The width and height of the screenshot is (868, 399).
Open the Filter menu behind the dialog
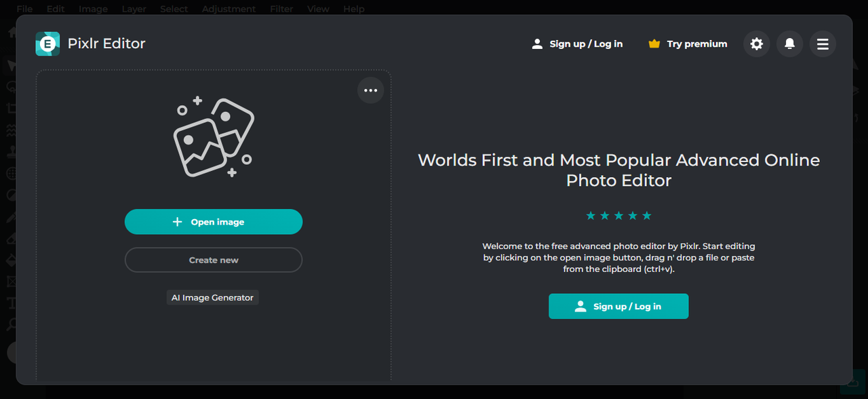pos(281,9)
